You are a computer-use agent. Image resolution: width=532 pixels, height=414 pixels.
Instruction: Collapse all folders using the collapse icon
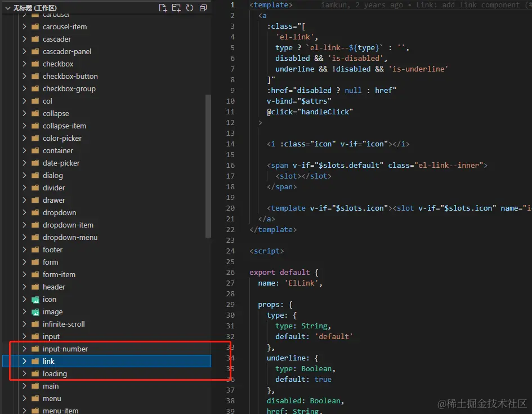[x=203, y=8]
